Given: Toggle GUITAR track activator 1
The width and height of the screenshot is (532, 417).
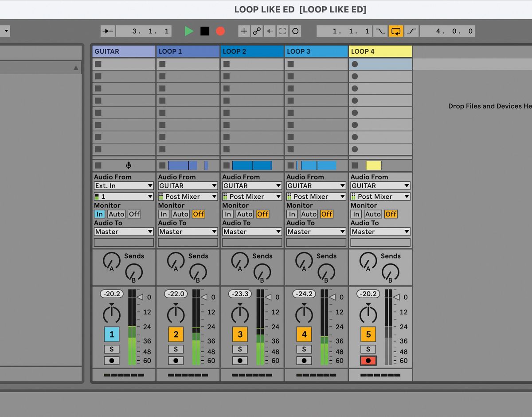Looking at the screenshot, I should (x=112, y=334).
